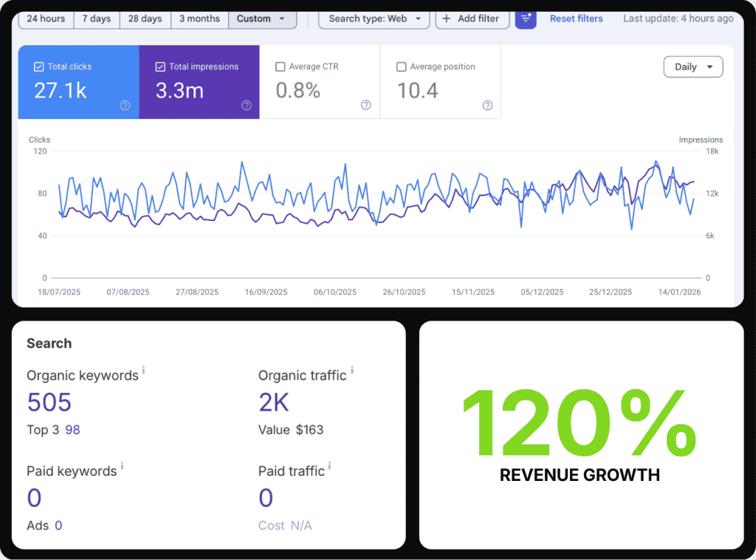This screenshot has width=756, height=560.
Task: Click help icon on Average position card
Action: (487, 106)
